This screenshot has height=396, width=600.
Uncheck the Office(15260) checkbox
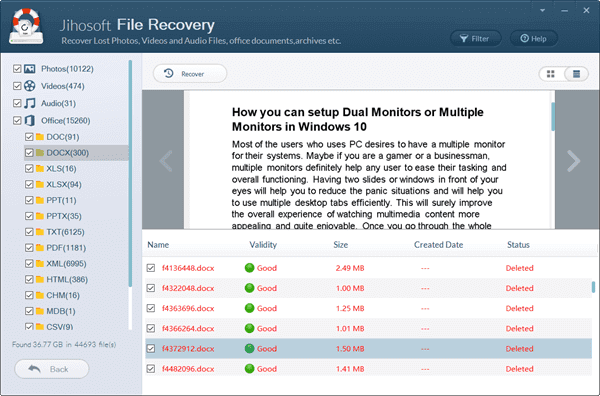click(17, 121)
